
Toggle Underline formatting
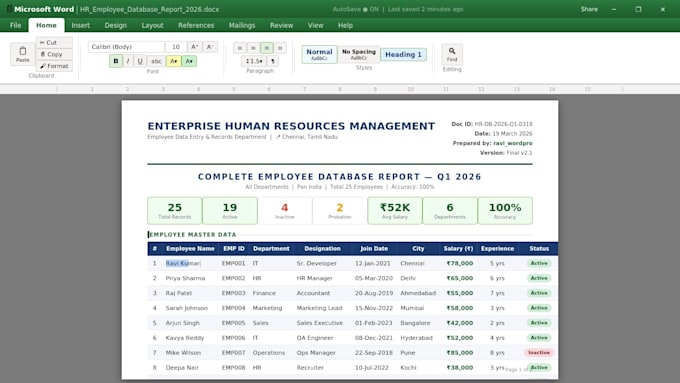click(140, 61)
